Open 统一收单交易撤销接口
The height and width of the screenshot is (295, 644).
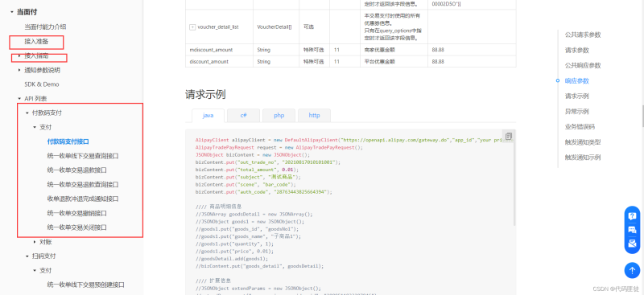(77, 213)
